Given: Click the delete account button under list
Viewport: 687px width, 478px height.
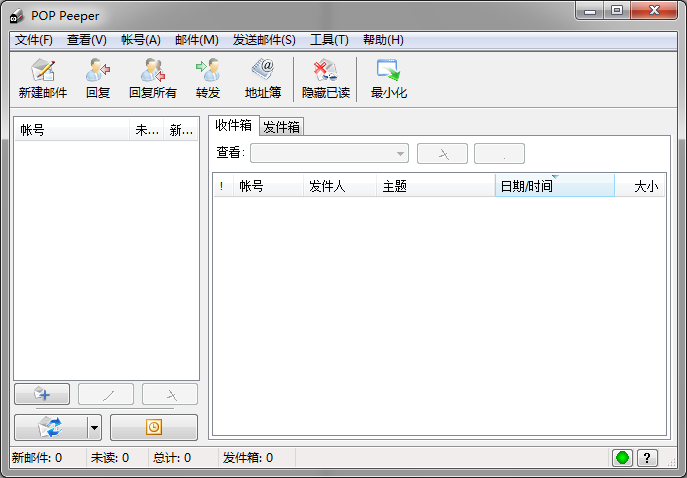Looking at the screenshot, I should click(x=170, y=394).
